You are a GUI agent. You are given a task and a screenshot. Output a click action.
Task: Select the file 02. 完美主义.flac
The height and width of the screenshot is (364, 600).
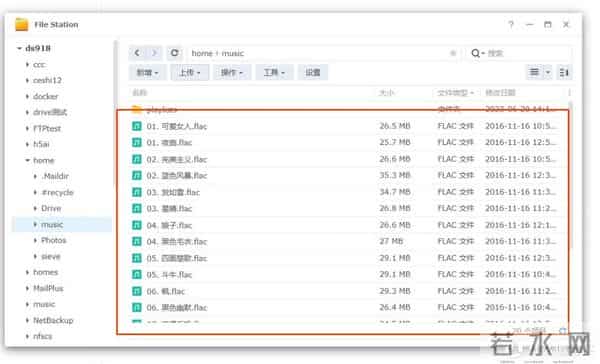[x=177, y=159]
